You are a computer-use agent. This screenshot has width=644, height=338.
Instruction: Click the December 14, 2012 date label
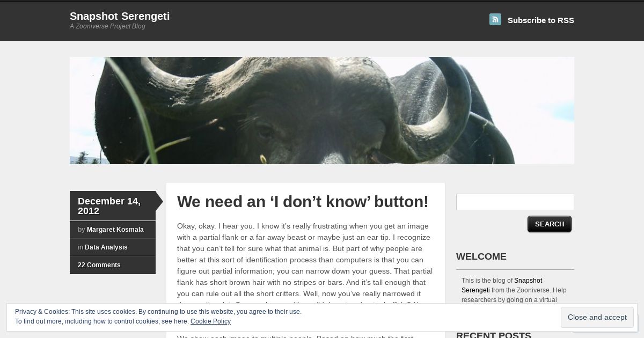(109, 206)
